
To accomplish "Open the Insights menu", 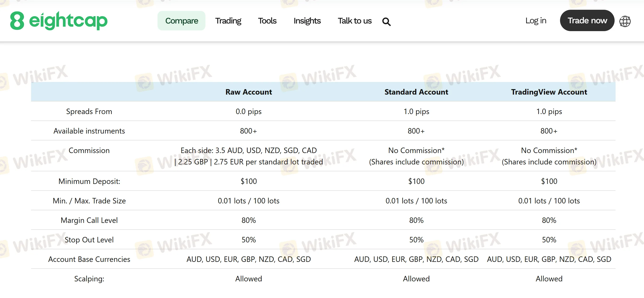I will (x=307, y=21).
